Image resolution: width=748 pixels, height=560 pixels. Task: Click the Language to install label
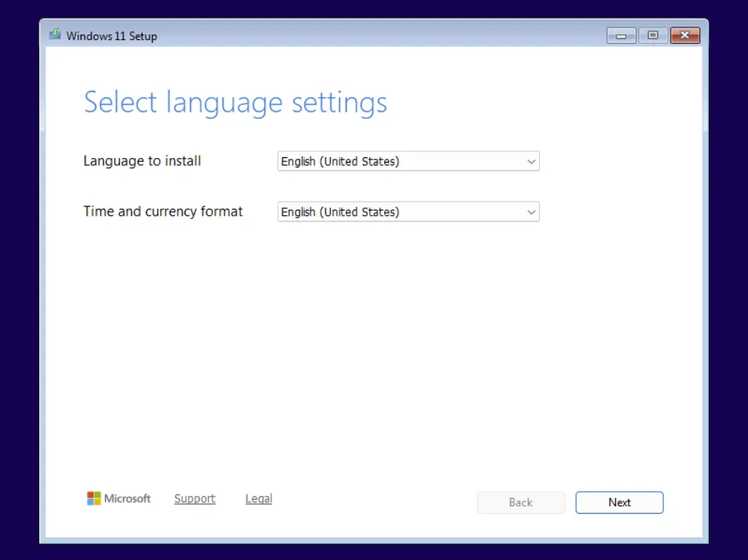tap(142, 161)
